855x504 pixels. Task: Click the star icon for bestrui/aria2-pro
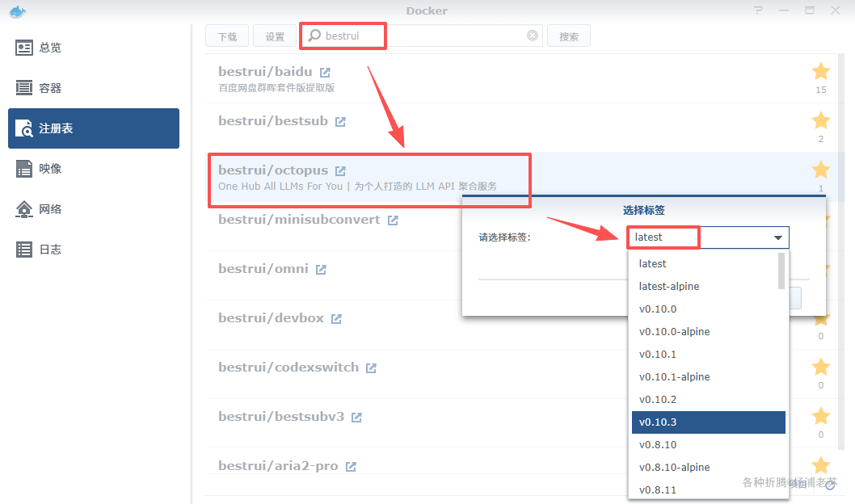(820, 465)
